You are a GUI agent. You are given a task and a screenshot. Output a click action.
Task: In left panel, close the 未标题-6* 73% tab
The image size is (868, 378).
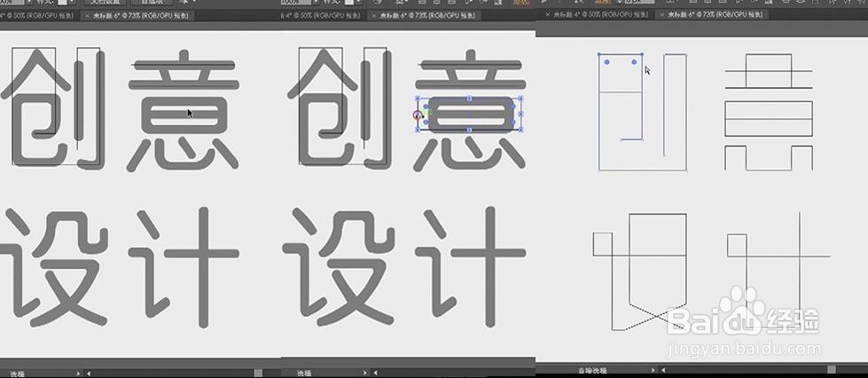(x=88, y=15)
